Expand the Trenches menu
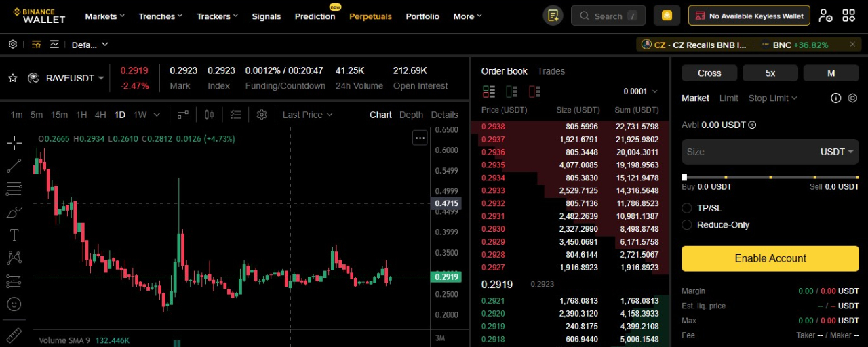868x347 pixels. point(161,16)
